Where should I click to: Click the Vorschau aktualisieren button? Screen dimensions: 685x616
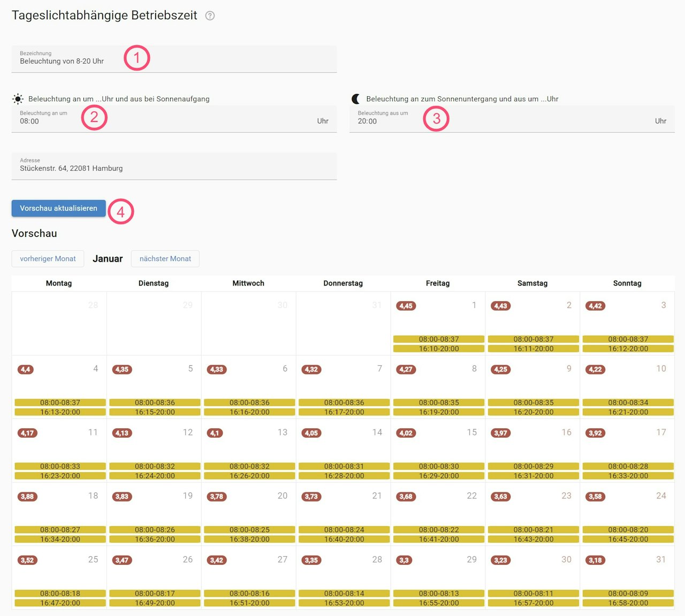(x=59, y=209)
